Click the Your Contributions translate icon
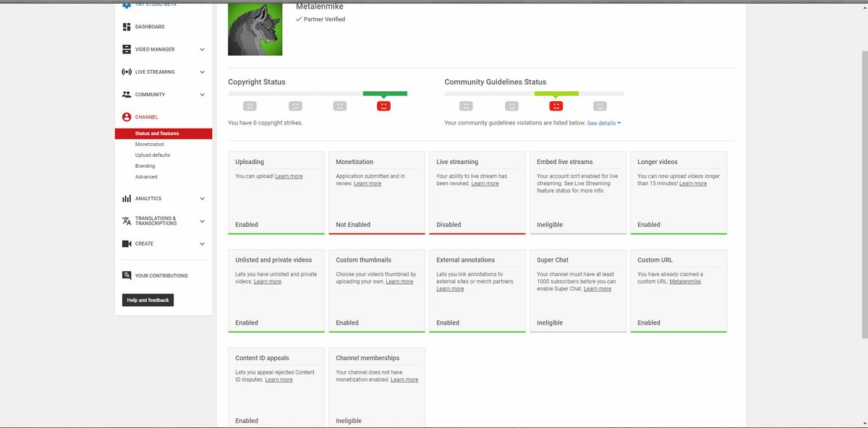868x428 pixels. click(127, 275)
